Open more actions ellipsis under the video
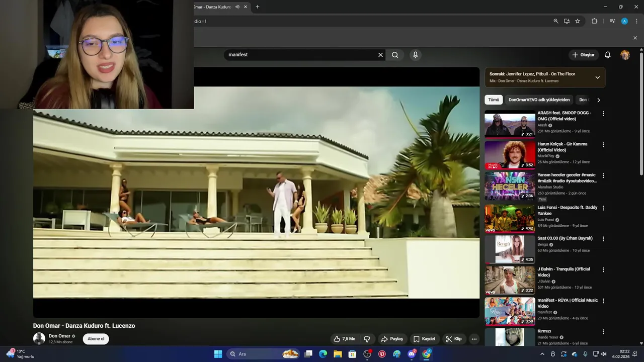This screenshot has width=644, height=362. 474,339
